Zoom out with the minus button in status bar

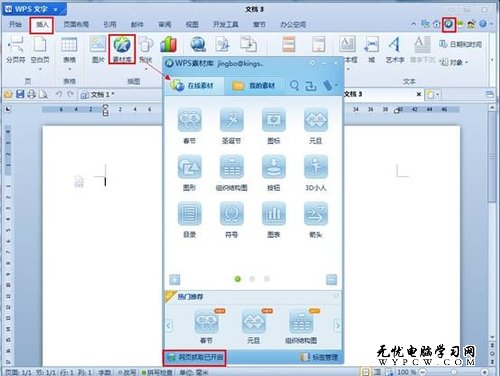(423, 371)
